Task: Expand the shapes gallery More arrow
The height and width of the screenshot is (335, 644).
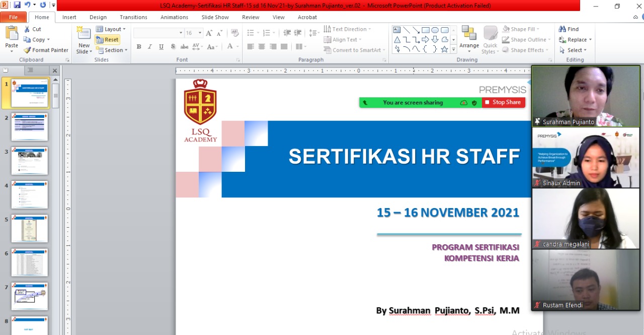Action: [x=453, y=49]
